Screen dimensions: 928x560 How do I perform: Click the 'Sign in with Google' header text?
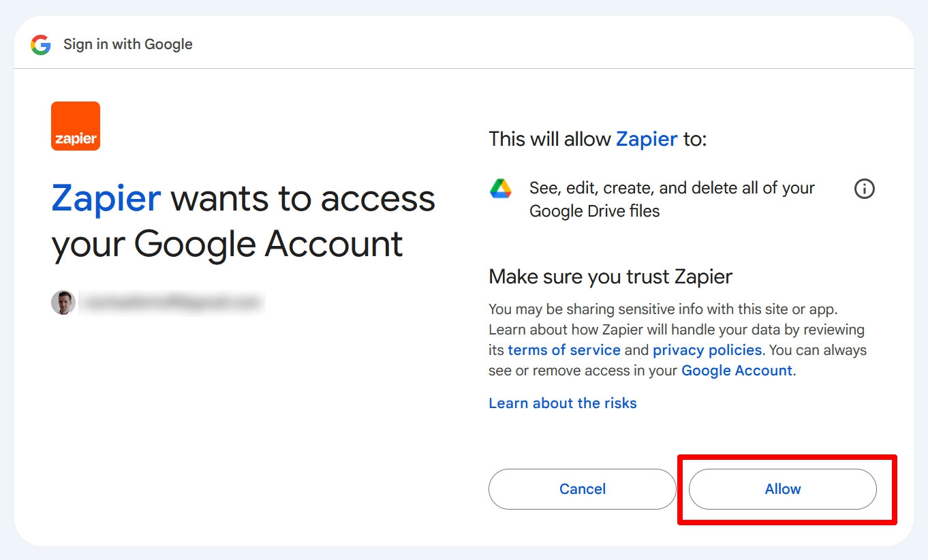128,44
